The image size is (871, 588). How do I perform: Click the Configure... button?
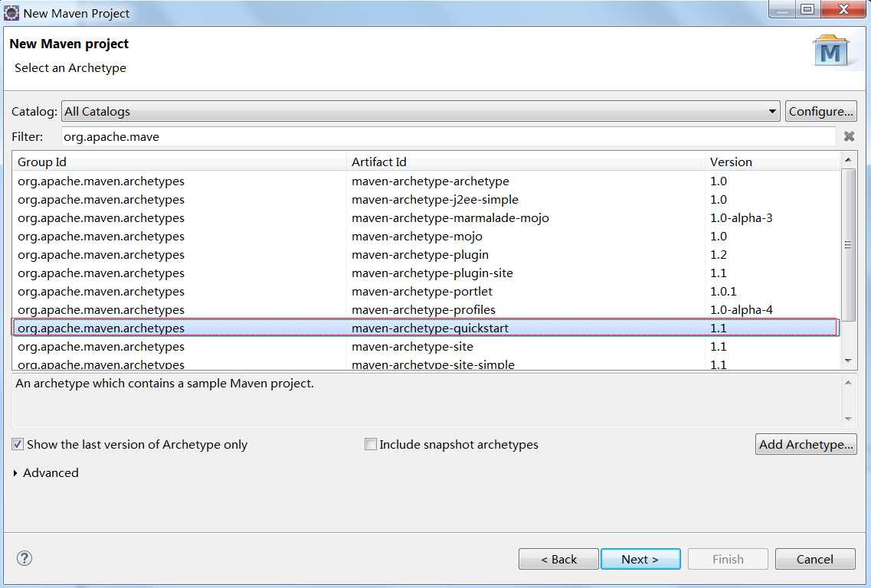820,111
